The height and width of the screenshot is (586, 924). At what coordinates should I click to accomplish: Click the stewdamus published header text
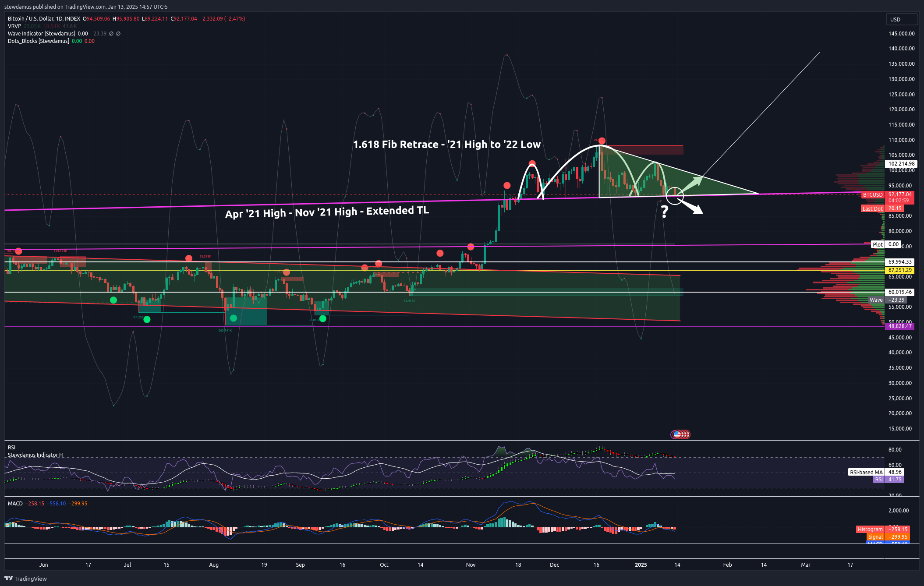(x=86, y=7)
